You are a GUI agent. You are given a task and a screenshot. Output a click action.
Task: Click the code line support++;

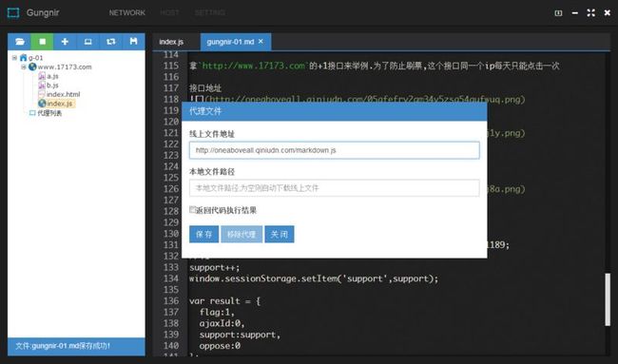pyautogui.click(x=215, y=267)
